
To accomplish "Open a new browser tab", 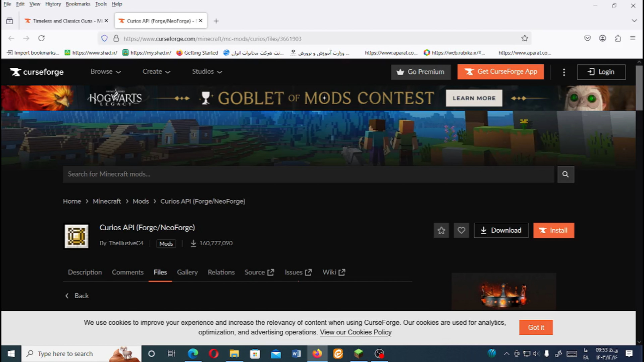I will (x=216, y=21).
